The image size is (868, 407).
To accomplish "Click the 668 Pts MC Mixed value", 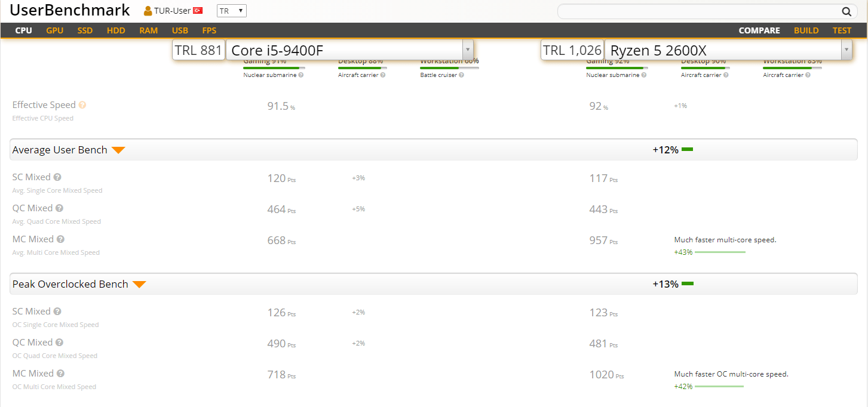I will pos(281,241).
